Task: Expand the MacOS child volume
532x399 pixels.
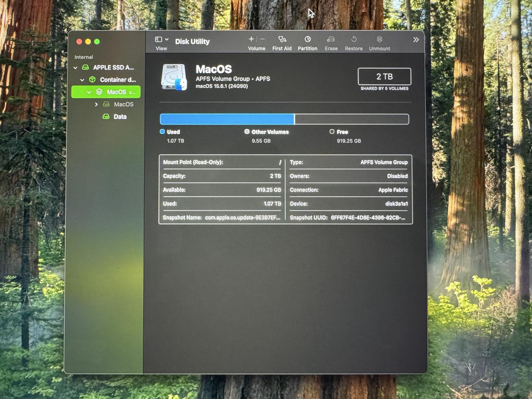Action: (x=96, y=105)
